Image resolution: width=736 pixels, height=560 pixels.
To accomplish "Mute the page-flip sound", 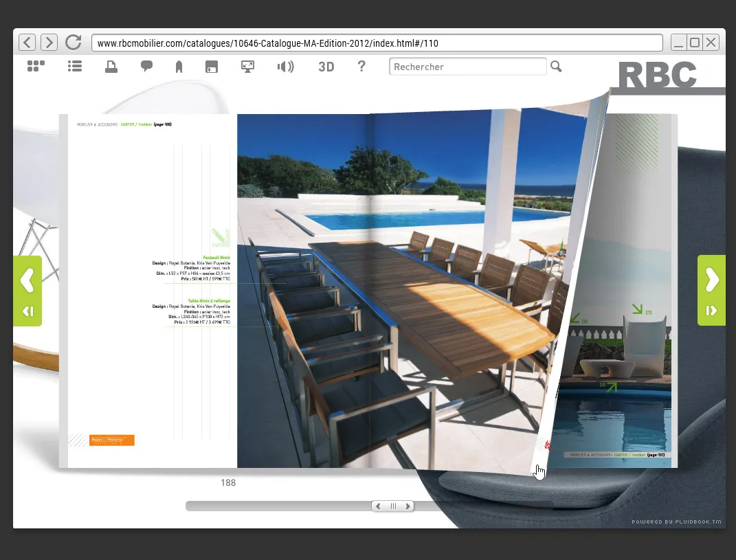I will click(285, 67).
